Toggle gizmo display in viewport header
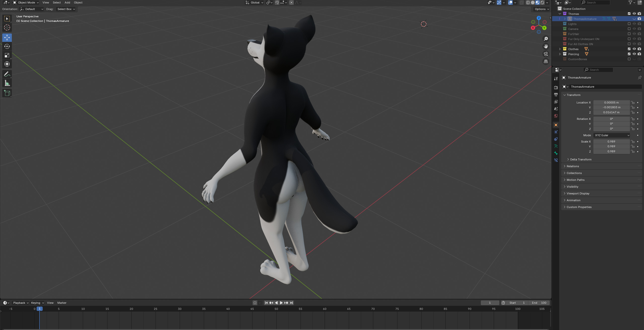Viewport: 644px width, 330px height. [499, 3]
